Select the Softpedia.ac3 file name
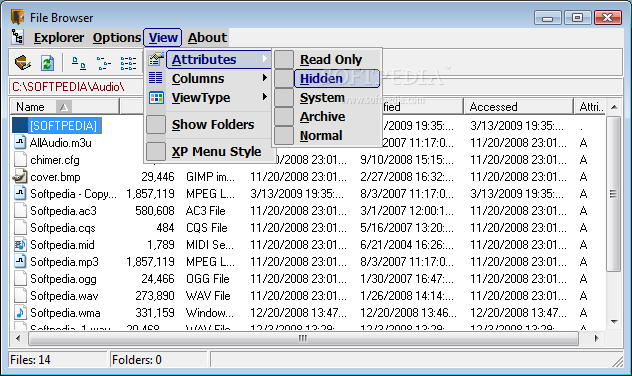The height and width of the screenshot is (376, 632). pos(63,211)
